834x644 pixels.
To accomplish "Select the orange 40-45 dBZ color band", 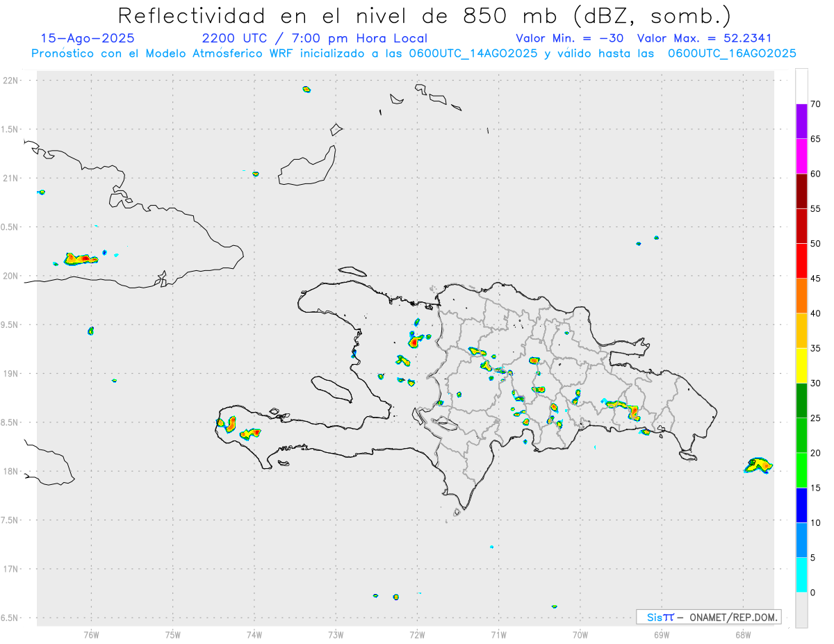I will (801, 296).
